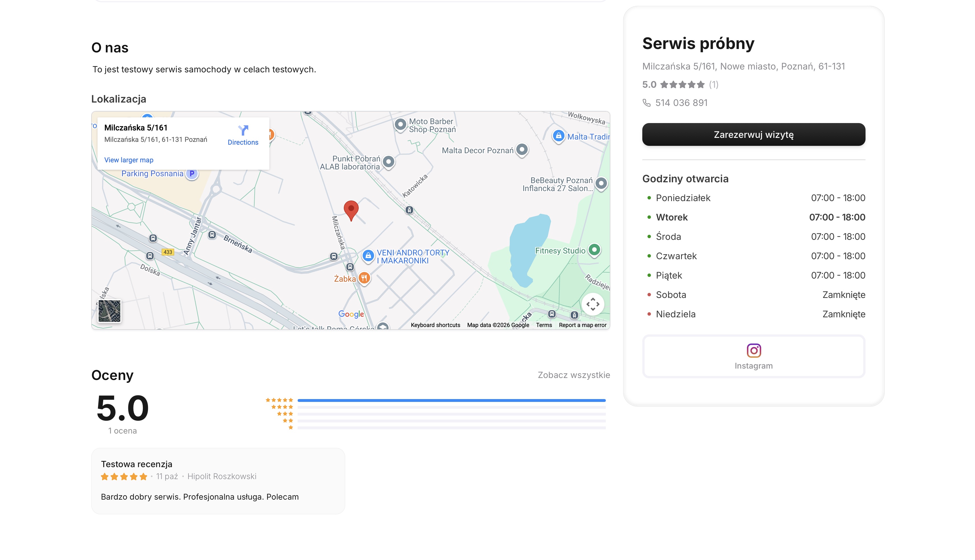This screenshot has width=975, height=560.
Task: Open the map Terms link
Action: pyautogui.click(x=543, y=325)
